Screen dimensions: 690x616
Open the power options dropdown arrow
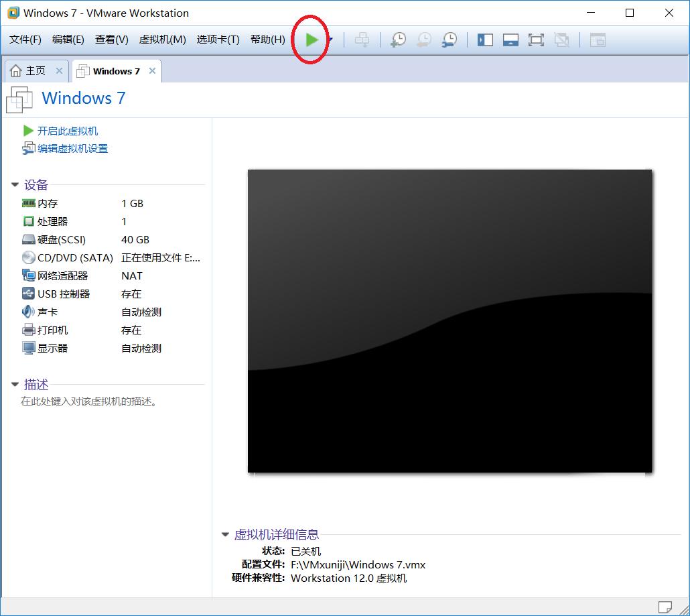[331, 40]
